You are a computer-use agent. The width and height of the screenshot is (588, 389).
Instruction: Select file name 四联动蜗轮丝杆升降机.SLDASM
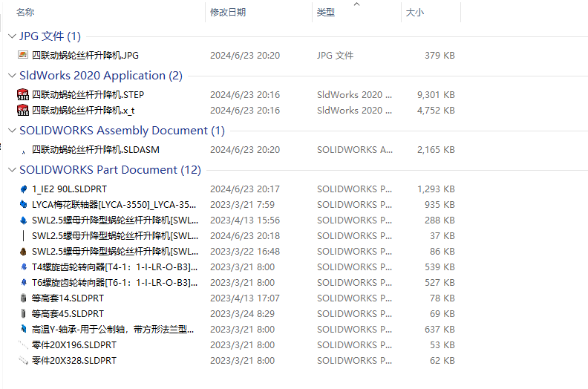[x=96, y=150]
